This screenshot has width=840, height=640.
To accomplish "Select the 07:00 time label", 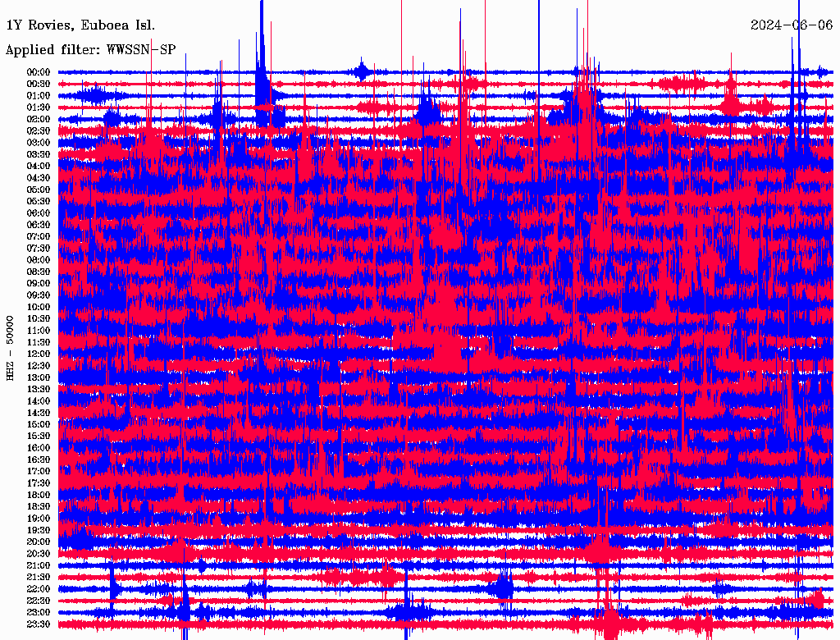I will click(x=39, y=236).
